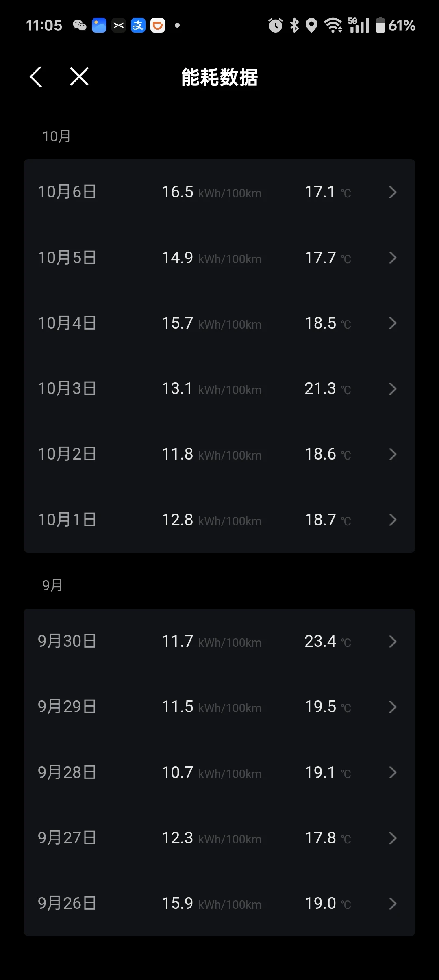
Task: Tap the Bluetooth status icon
Action: pos(294,26)
